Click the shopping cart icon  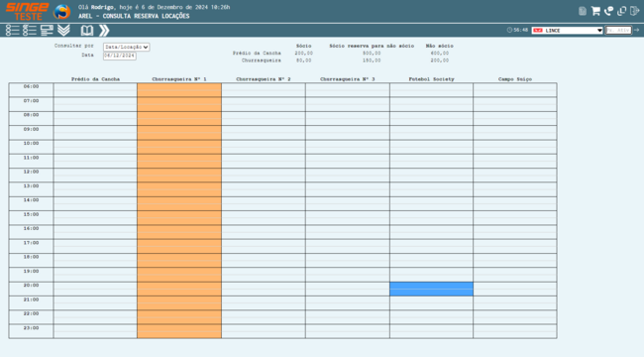coord(595,11)
